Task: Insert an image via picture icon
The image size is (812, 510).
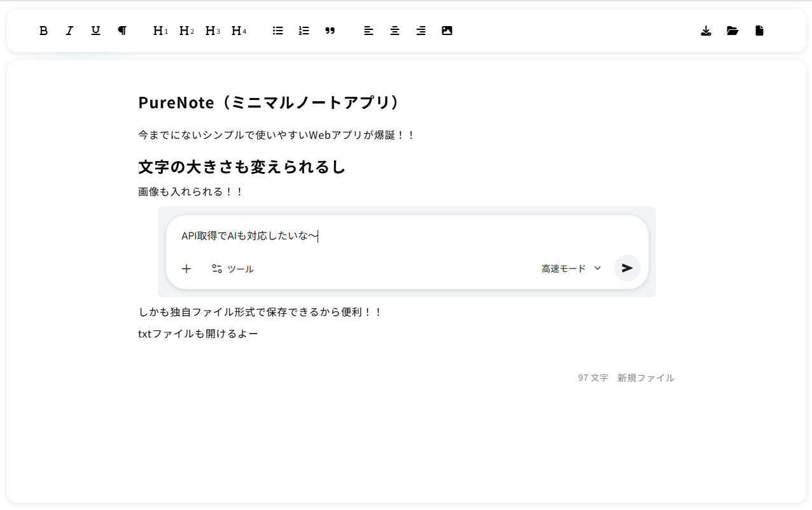Action: [447, 31]
